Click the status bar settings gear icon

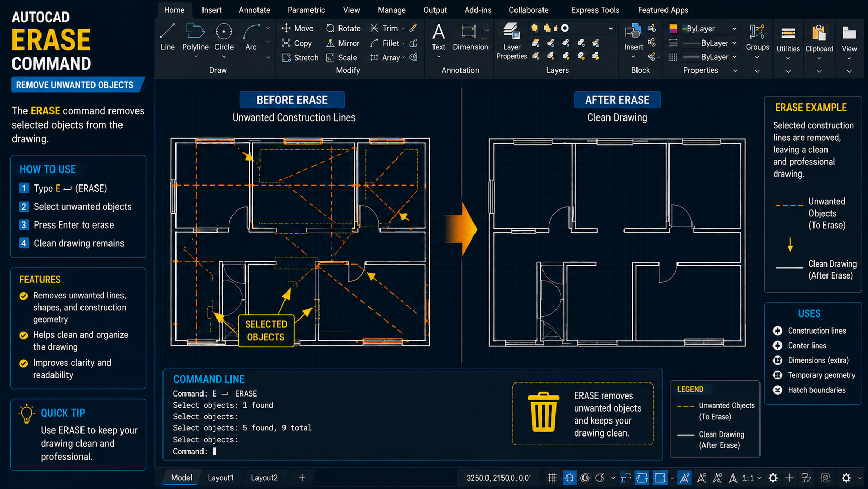[x=846, y=478]
